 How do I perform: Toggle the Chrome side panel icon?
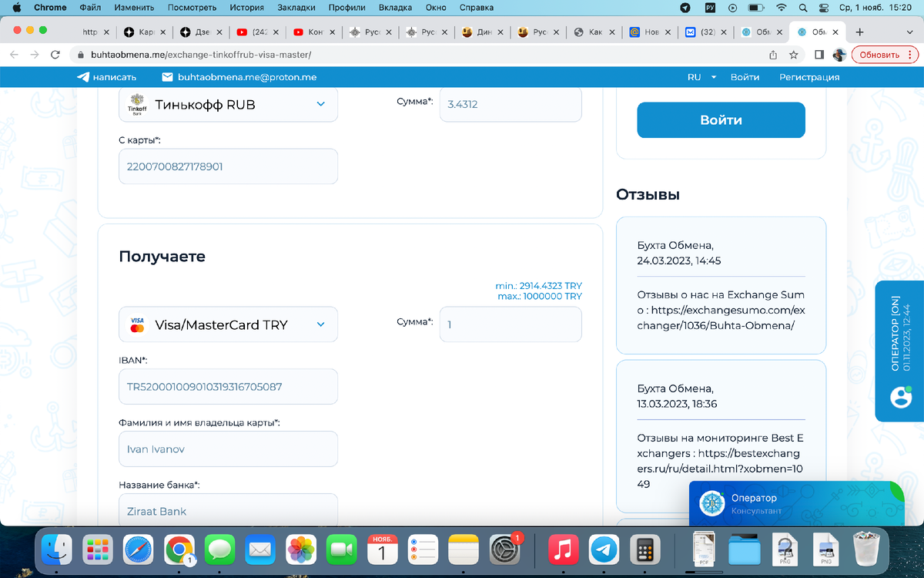pos(819,55)
